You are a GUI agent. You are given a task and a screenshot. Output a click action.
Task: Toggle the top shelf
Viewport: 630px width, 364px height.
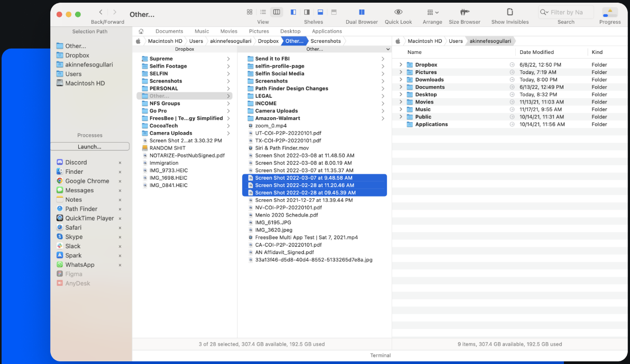pos(334,12)
